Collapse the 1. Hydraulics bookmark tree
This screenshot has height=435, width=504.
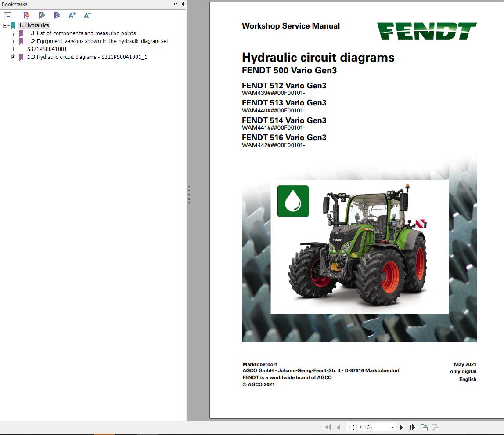[x=5, y=25]
